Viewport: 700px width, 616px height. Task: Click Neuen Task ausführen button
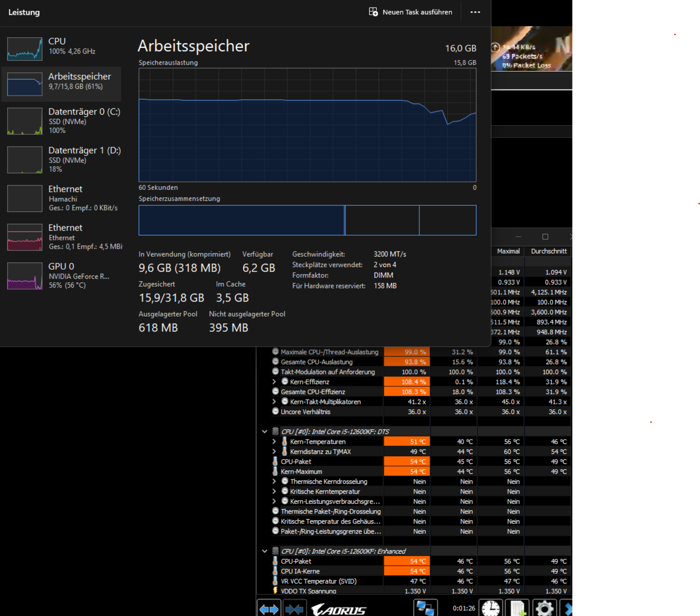[x=411, y=12]
